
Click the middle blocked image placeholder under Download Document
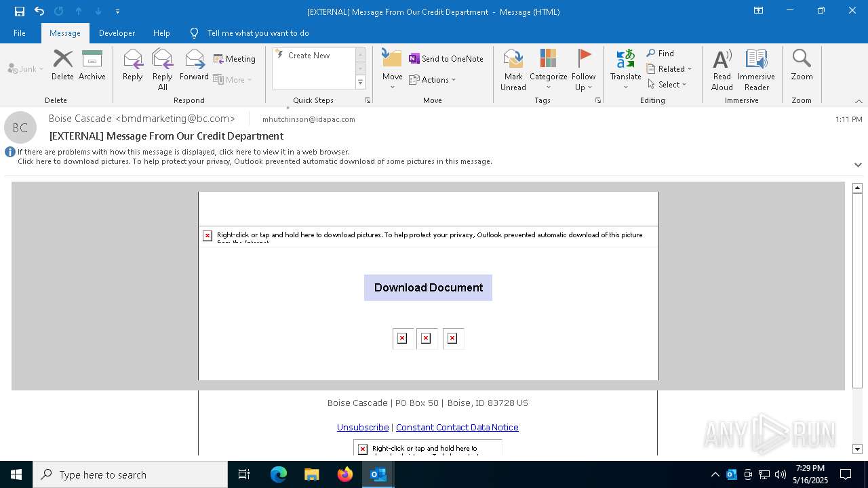[426, 338]
